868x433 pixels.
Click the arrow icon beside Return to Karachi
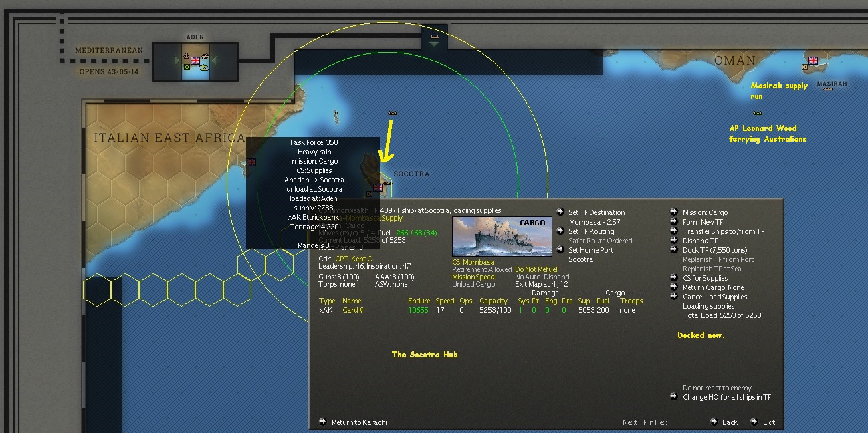pos(323,422)
